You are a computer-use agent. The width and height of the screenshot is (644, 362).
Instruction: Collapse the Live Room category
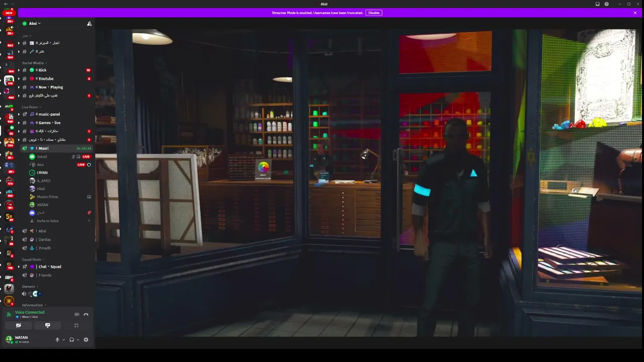[x=31, y=107]
